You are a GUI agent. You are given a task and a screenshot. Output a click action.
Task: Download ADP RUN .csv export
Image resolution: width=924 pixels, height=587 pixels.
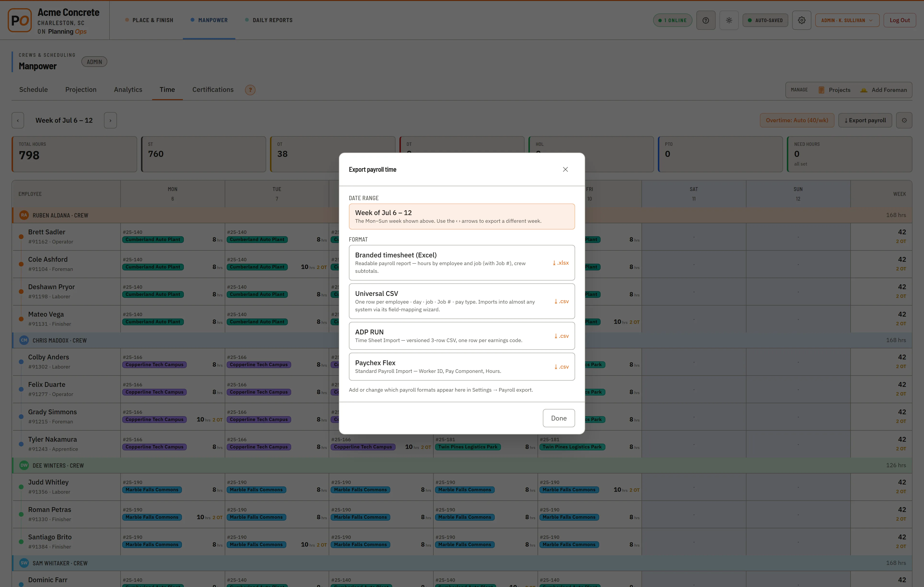[462, 336]
